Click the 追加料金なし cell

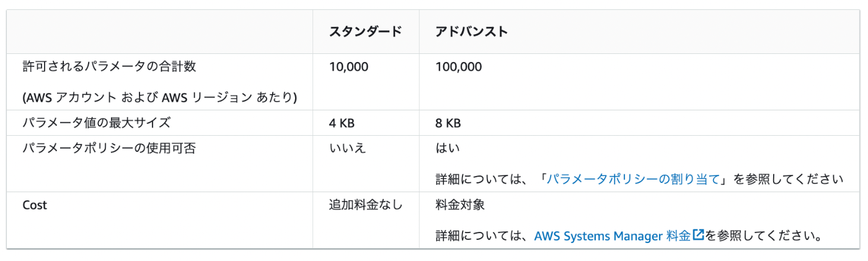(366, 204)
